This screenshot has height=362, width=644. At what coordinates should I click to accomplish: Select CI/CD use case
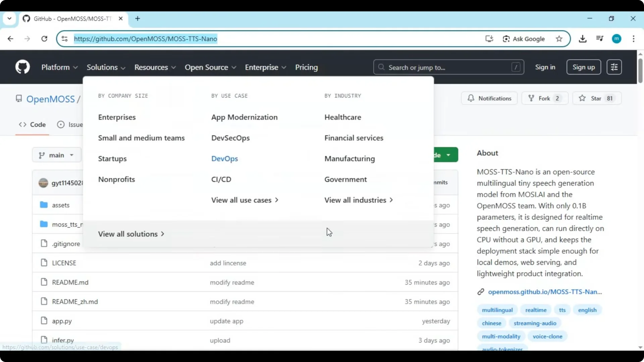[221, 179]
